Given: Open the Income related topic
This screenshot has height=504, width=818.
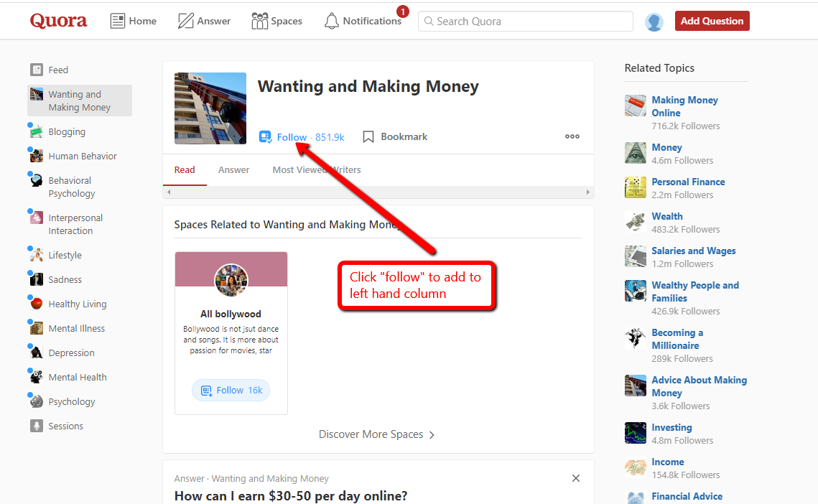Looking at the screenshot, I should click(668, 462).
